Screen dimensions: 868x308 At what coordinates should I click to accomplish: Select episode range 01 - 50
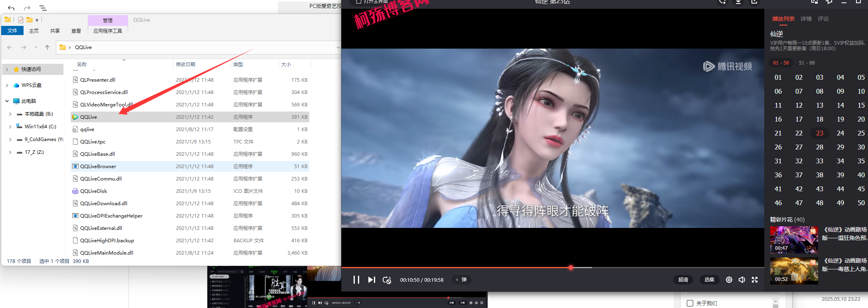pyautogui.click(x=781, y=63)
